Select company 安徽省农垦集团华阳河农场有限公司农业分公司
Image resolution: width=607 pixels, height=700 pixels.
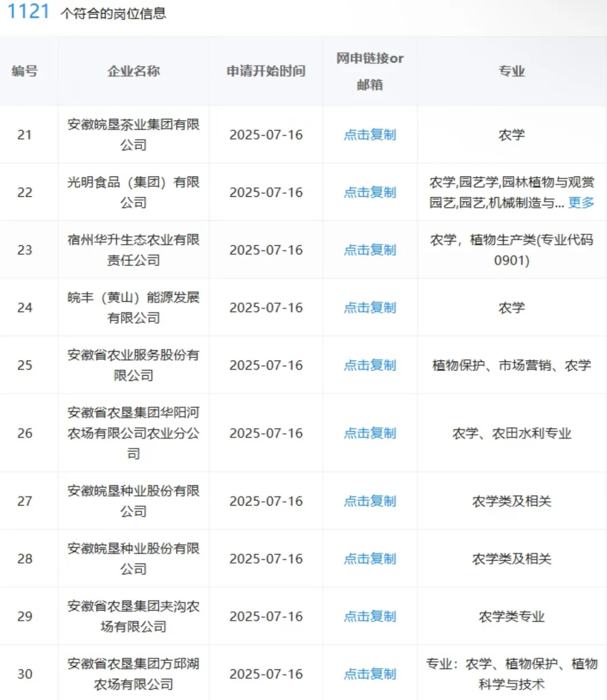tap(134, 433)
